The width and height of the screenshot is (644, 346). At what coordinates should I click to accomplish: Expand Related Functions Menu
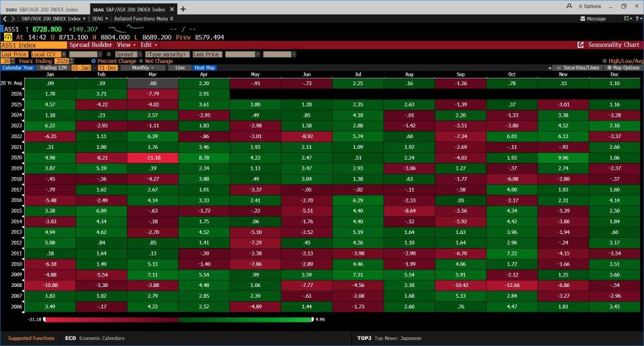pos(144,19)
